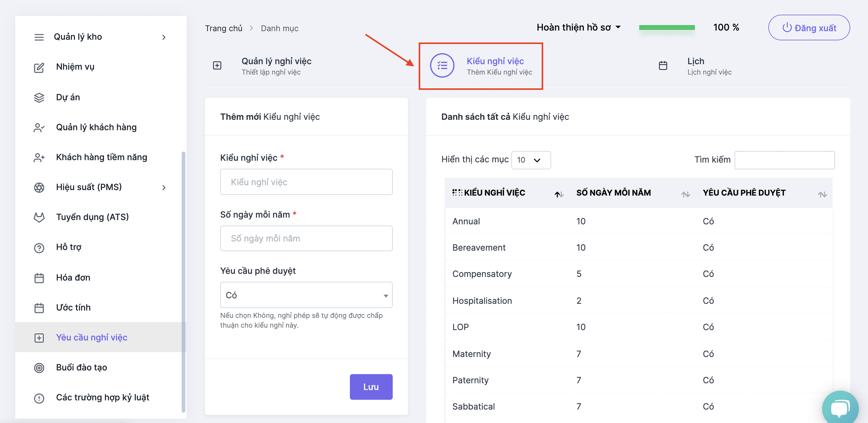The height and width of the screenshot is (423, 868).
Task: Sort by Số ngày mỗi năm column arrows
Action: tap(686, 194)
